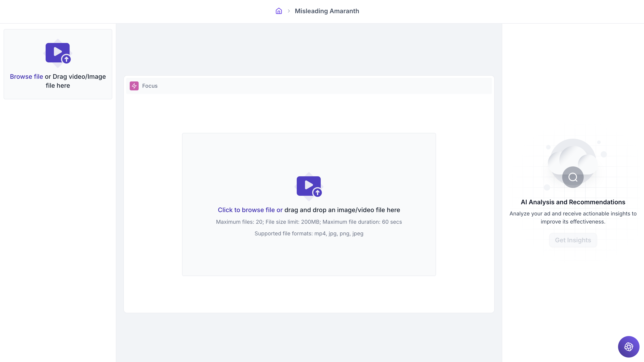
Task: Click the 'drag and drop an image/video file here' text
Action: tap(342, 210)
